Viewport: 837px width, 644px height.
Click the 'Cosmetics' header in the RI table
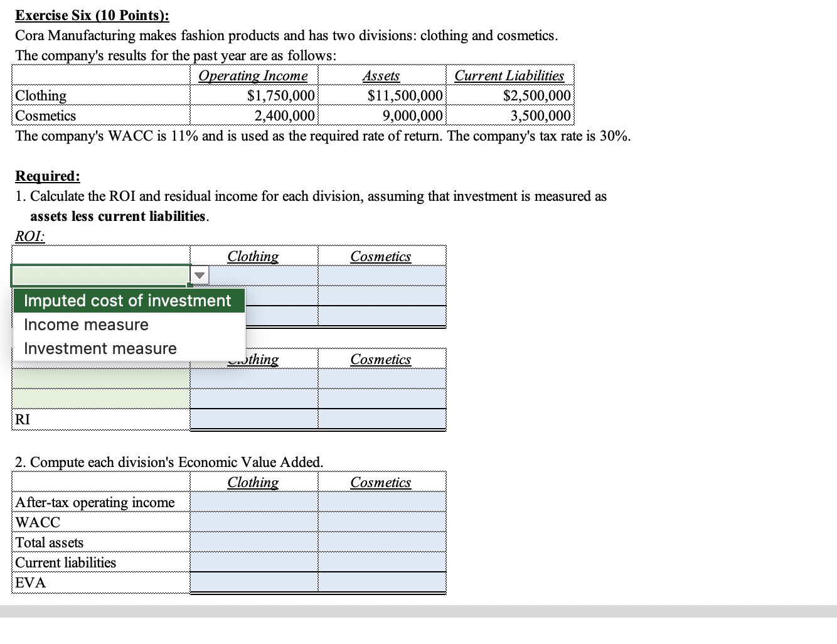tap(381, 359)
